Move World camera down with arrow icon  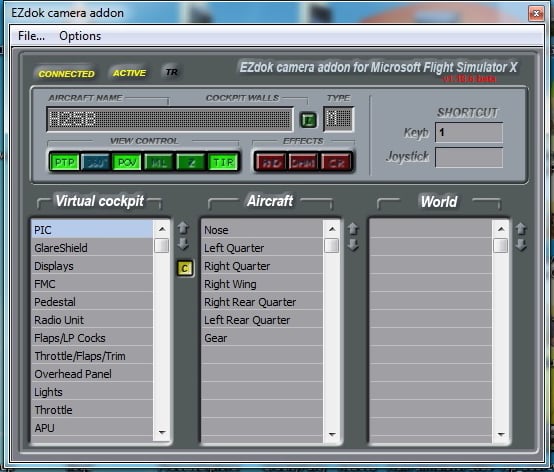(521, 245)
